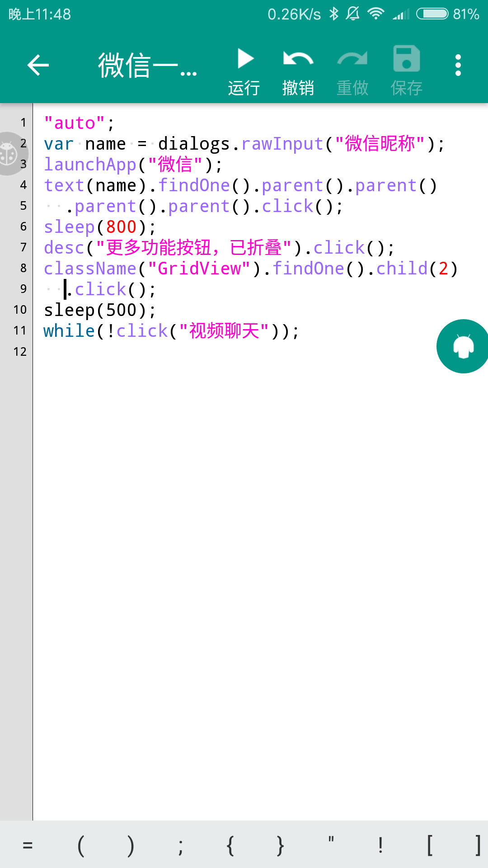Image resolution: width=488 pixels, height=868 pixels.
Task: Save the file with the 保存 icon
Action: [407, 71]
